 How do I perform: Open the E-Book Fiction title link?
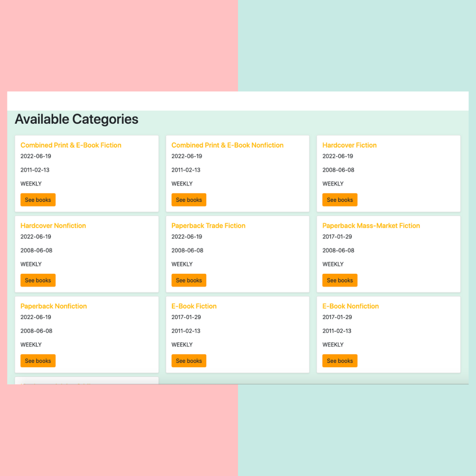click(x=194, y=306)
